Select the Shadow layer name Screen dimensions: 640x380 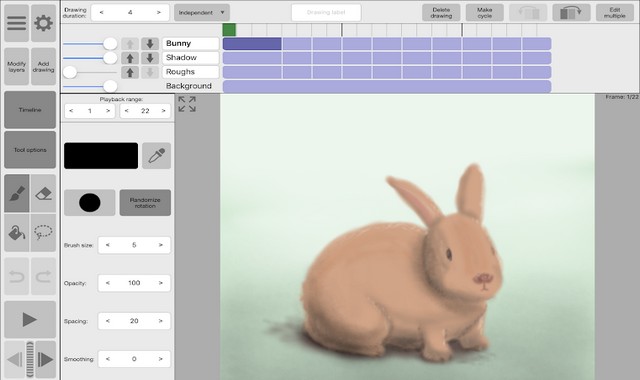(x=191, y=58)
